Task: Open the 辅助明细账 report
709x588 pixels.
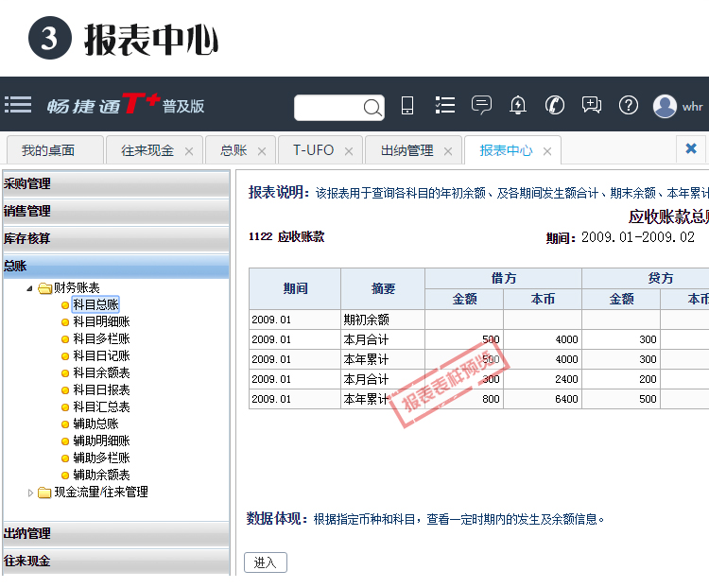Action: (x=101, y=441)
